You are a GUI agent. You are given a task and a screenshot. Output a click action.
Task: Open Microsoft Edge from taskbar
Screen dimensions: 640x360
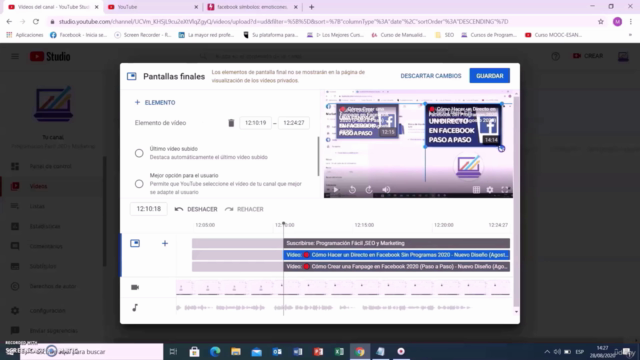[215, 351]
